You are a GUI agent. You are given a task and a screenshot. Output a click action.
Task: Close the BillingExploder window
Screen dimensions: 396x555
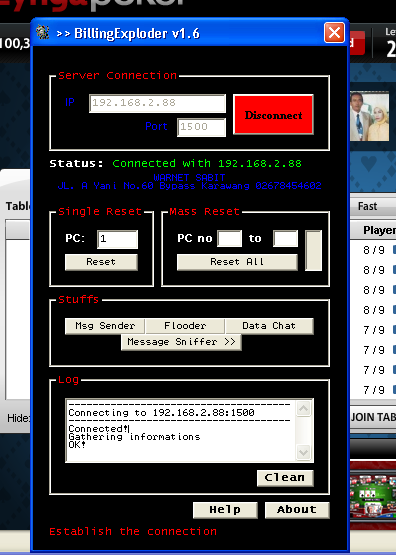pyautogui.click(x=334, y=33)
